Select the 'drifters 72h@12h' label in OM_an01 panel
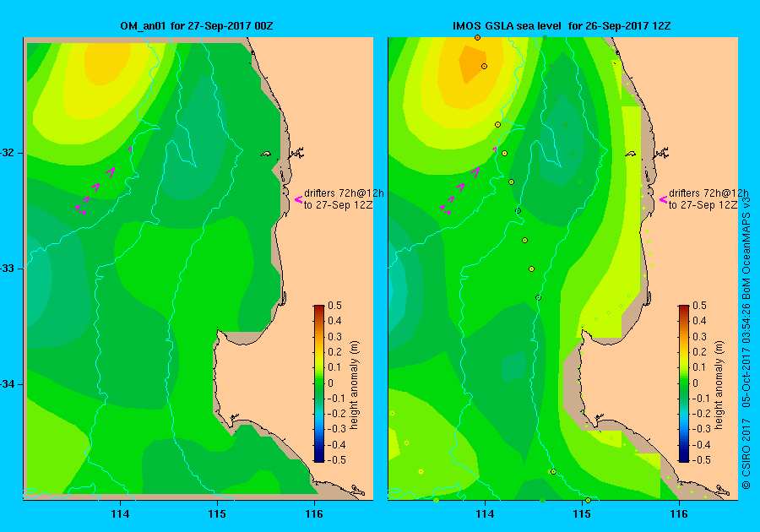 click(x=344, y=193)
